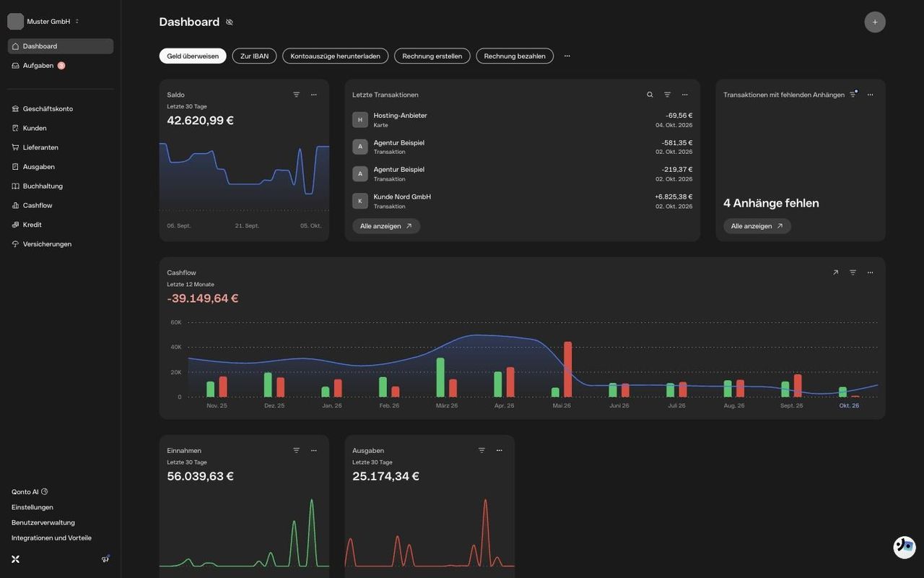
Task: Open Einstellungen at the sidebar bottom
Action: tap(32, 507)
